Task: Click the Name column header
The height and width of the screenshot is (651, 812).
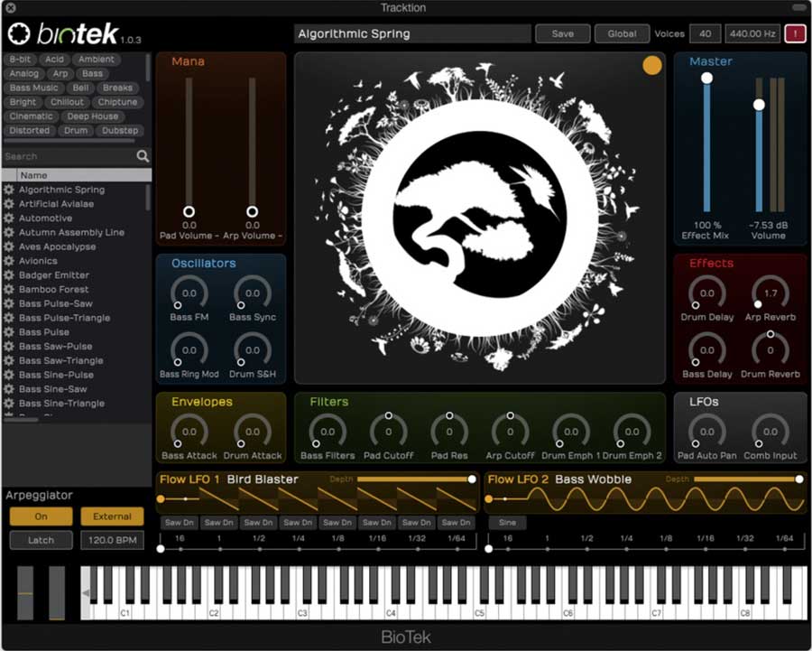Action: pos(84,175)
